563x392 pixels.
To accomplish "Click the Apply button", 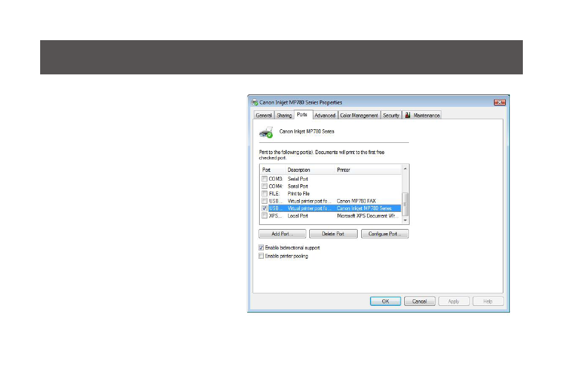I will 454,302.
